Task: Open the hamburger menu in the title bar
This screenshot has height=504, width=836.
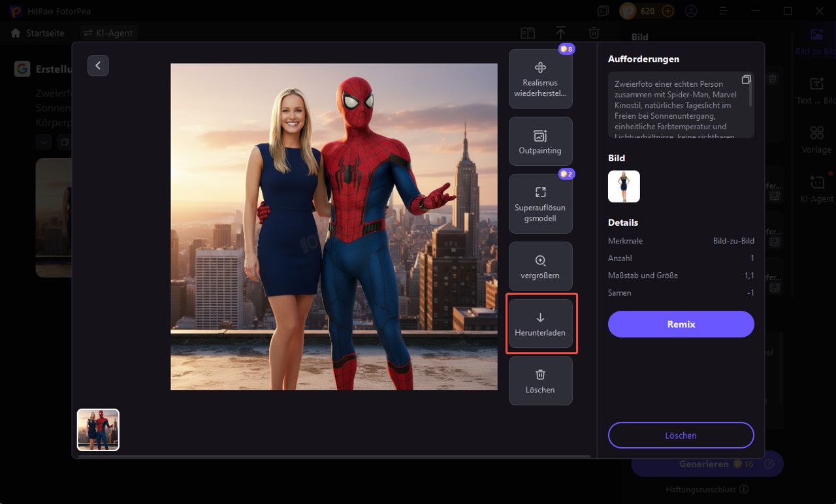Action: pos(723,11)
